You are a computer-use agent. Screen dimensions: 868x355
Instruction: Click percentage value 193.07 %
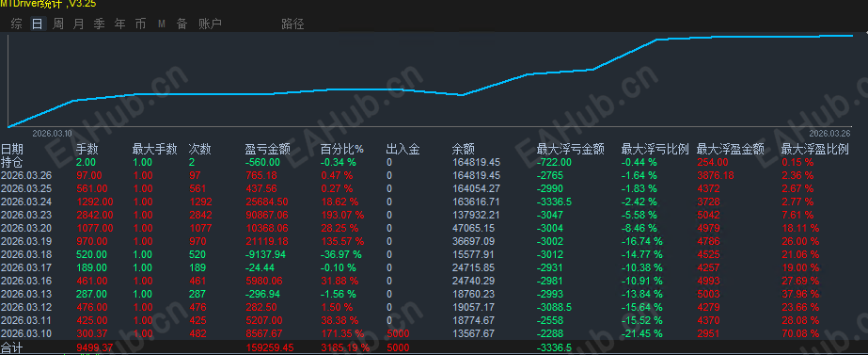(342, 215)
